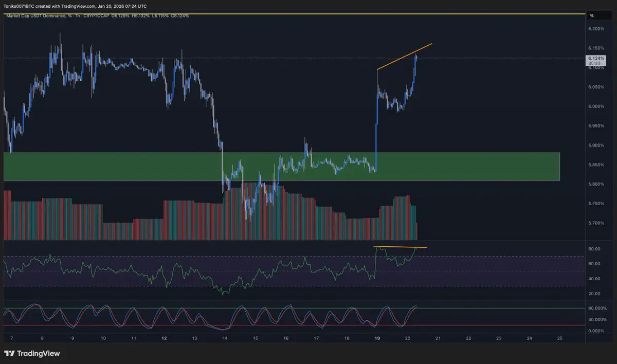Select the orange trendline on the RSI pane
This screenshot has height=364, width=617.
[x=400, y=247]
